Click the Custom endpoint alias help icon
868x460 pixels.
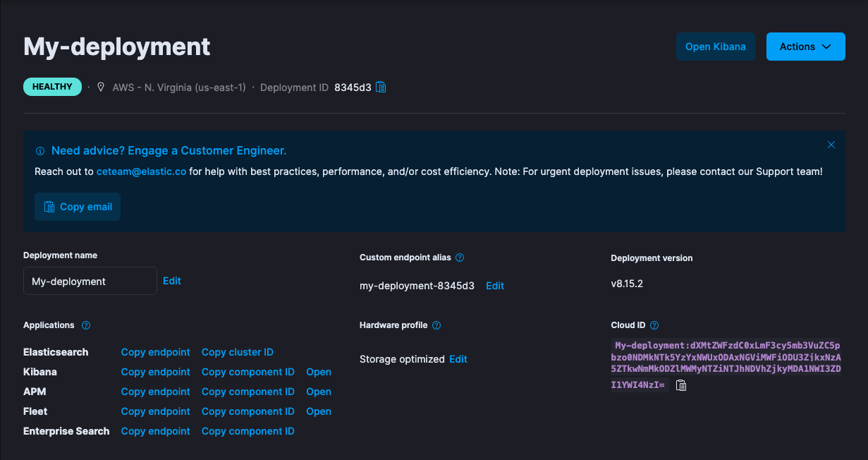(x=460, y=258)
